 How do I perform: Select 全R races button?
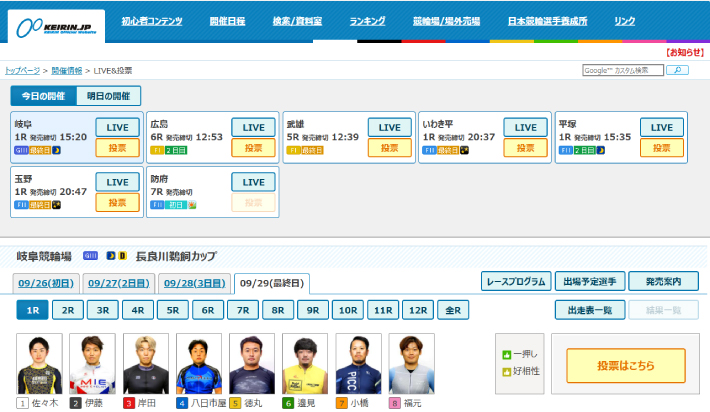point(453,310)
